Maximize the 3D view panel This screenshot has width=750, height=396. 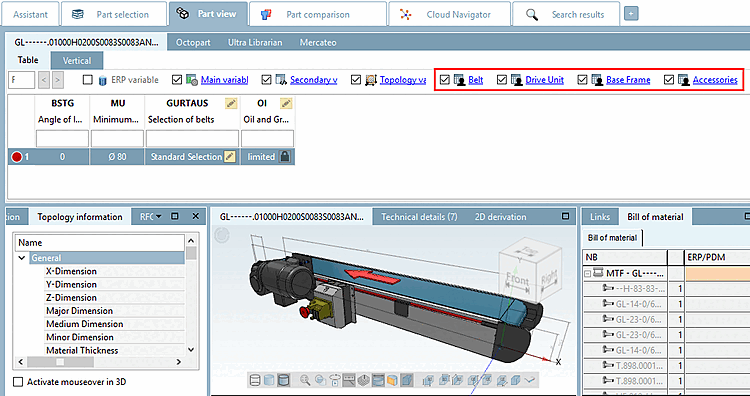point(566,216)
